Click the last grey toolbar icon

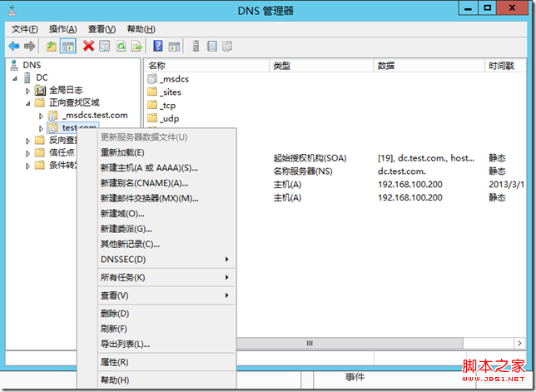227,46
